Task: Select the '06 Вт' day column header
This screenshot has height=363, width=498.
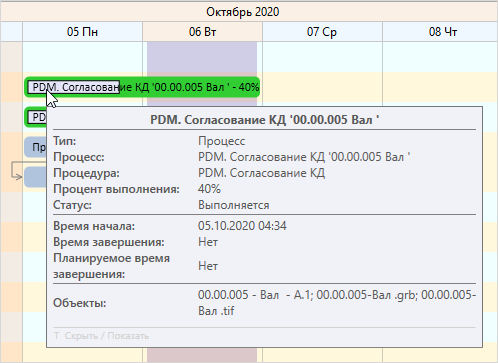Action: click(202, 32)
